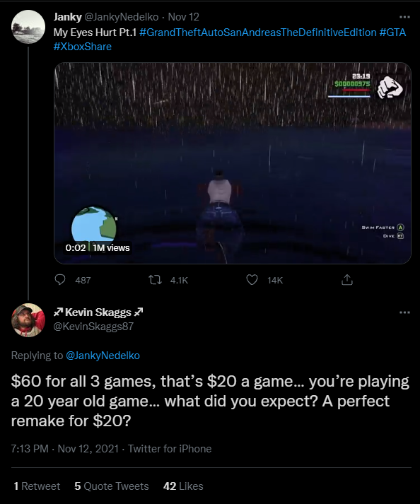Retweet Janky's video tweet

tap(155, 280)
